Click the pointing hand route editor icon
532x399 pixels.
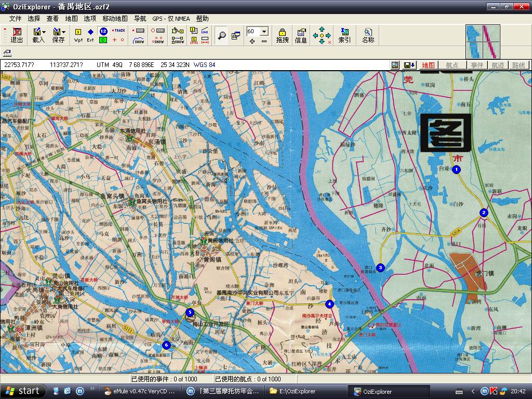[178, 31]
